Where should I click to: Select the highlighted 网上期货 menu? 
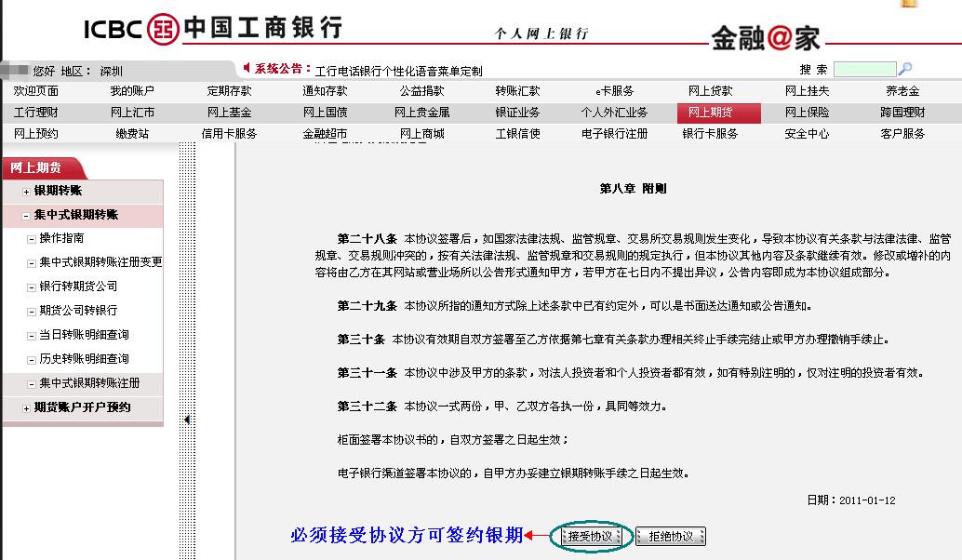coord(719,113)
